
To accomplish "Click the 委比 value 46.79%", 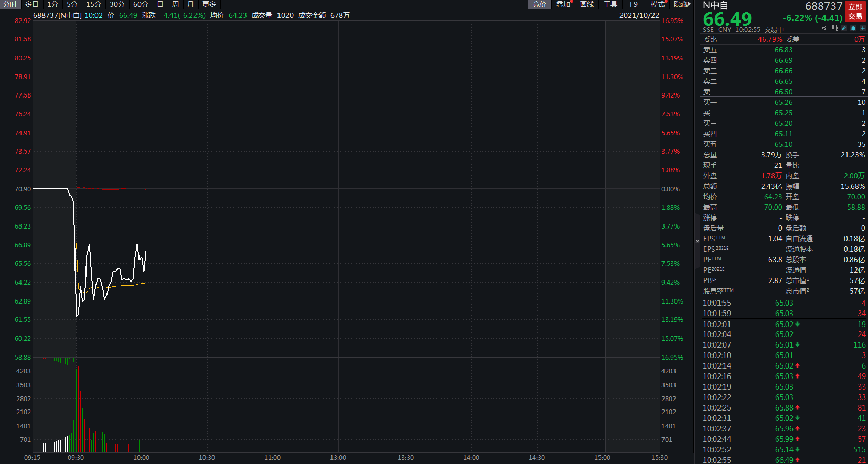I will point(770,39).
